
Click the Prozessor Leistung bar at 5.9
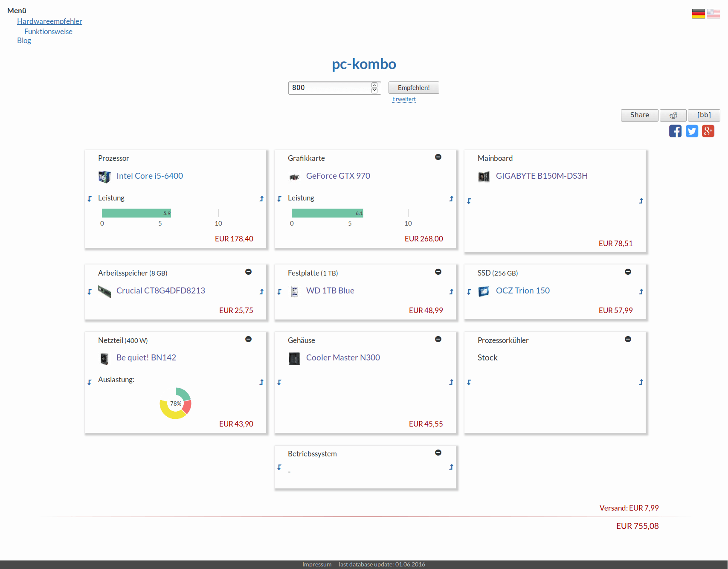(x=136, y=213)
